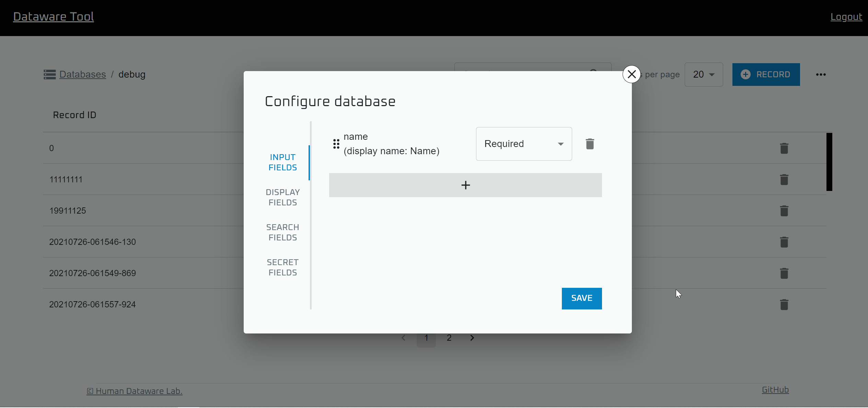Add a new input field with plus button
This screenshot has width=868, height=408.
[x=465, y=185]
